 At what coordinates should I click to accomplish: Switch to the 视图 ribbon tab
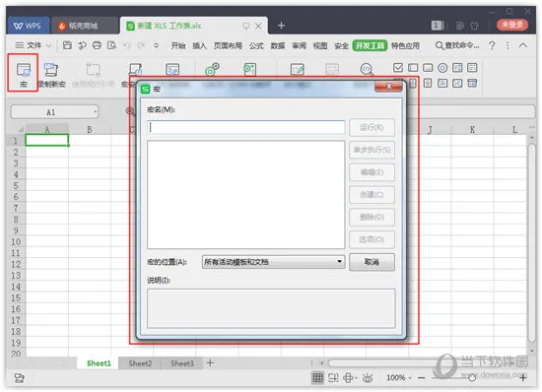(320, 45)
